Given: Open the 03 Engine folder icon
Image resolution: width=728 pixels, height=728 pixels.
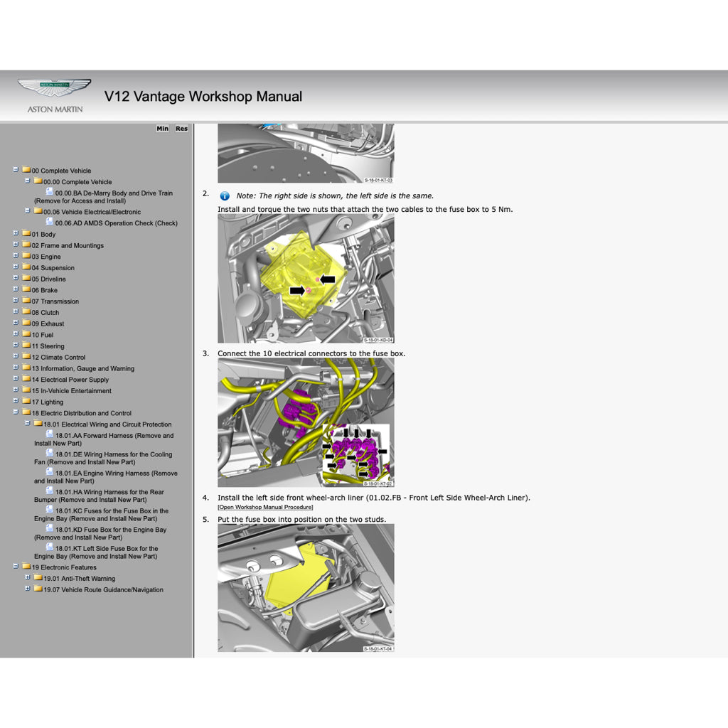Looking at the screenshot, I should tap(26, 256).
